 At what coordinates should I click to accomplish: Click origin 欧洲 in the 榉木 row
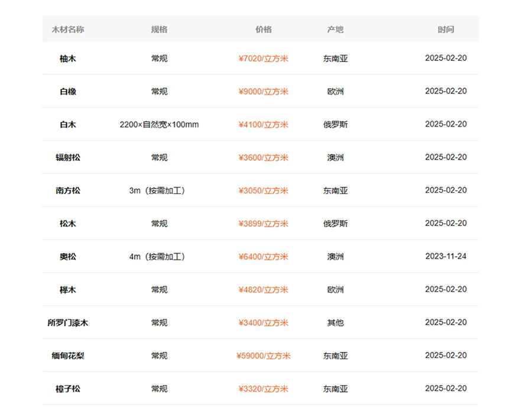coord(335,289)
